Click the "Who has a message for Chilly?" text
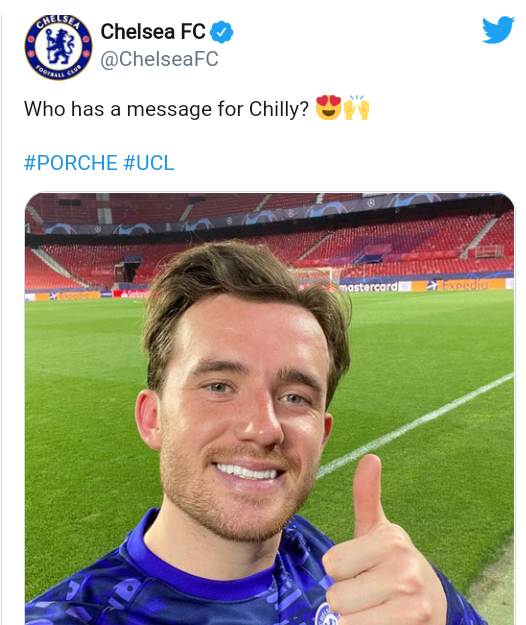This screenshot has width=526, height=625. coord(166,109)
